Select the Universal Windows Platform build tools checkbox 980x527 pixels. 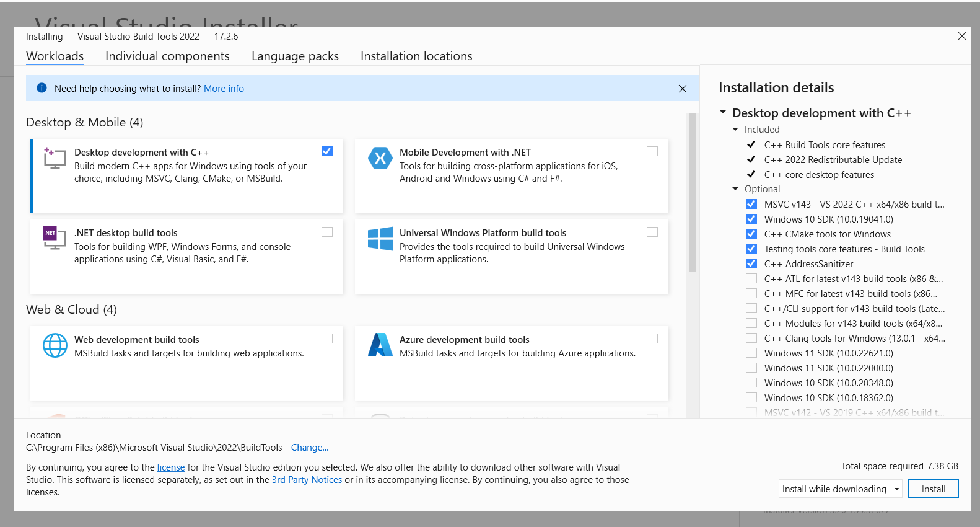(652, 232)
